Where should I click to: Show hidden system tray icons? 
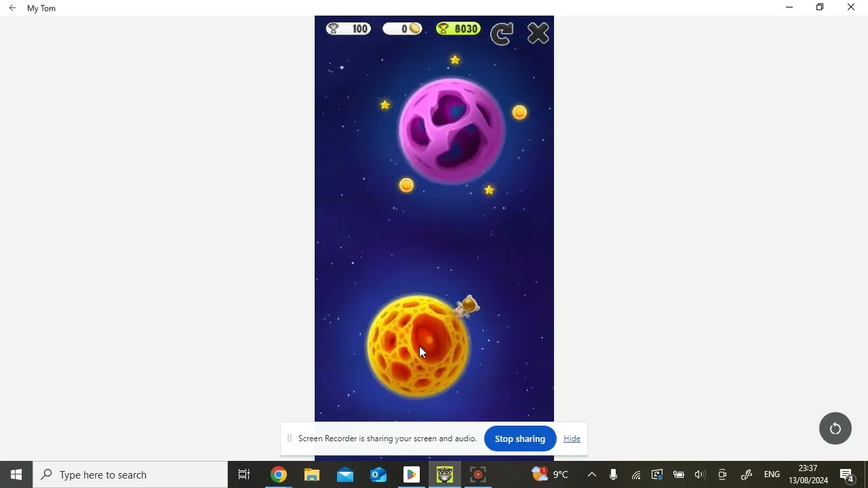click(x=592, y=474)
